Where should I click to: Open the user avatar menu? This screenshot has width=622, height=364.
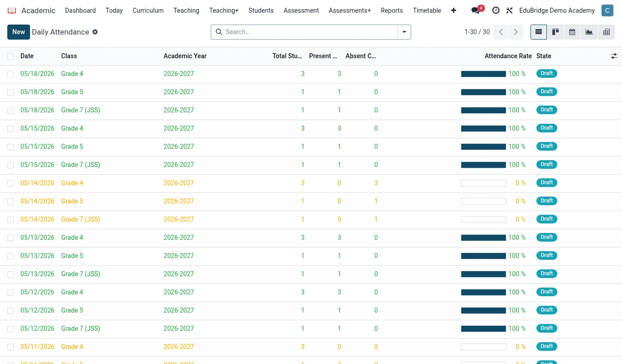607,10
